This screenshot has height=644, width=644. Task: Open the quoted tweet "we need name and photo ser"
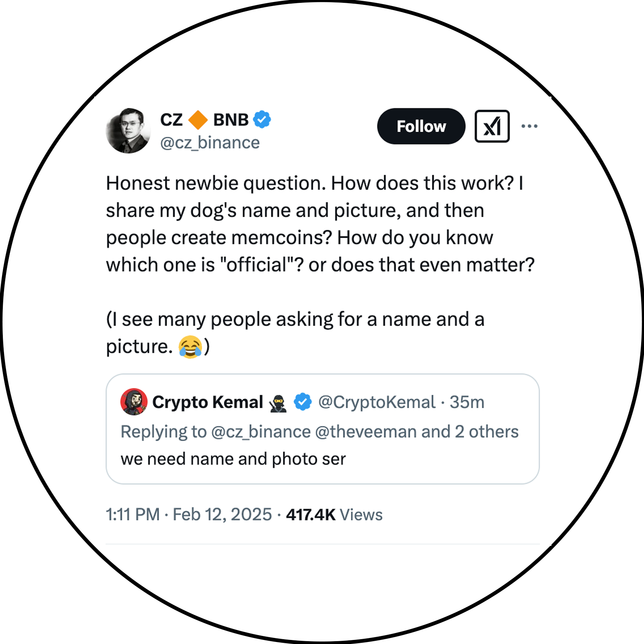233,459
